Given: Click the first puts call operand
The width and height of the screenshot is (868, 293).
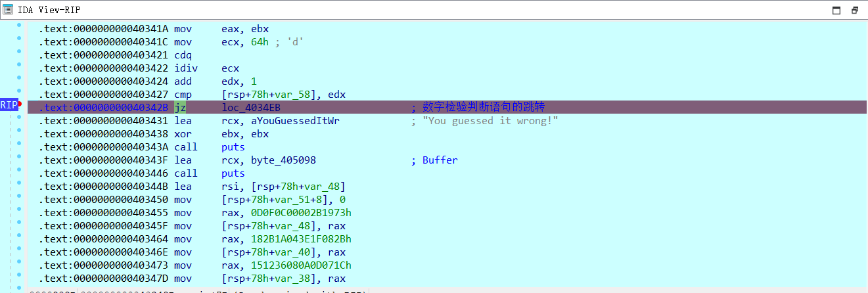Looking at the screenshot, I should pyautogui.click(x=233, y=147).
